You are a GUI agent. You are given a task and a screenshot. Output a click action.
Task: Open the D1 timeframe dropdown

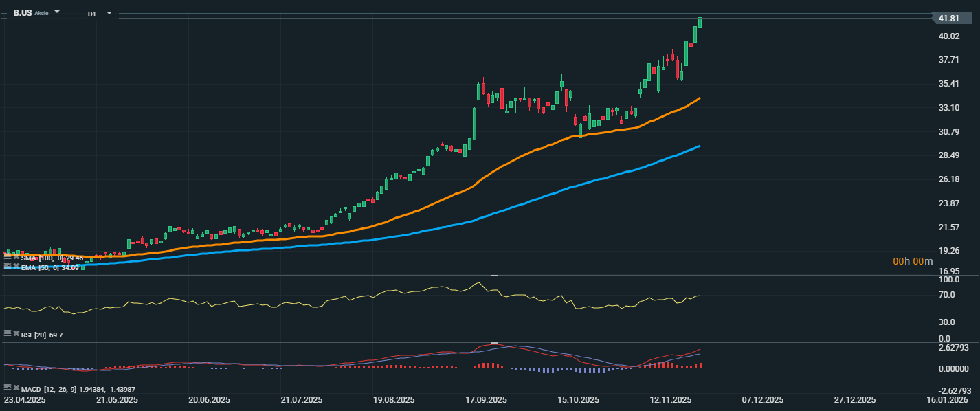(x=109, y=13)
